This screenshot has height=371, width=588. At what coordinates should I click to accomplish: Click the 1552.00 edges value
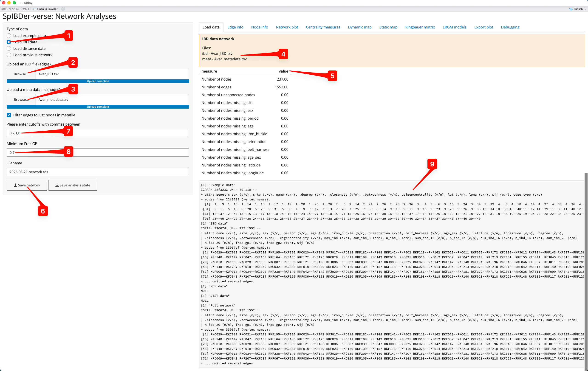tap(281, 87)
